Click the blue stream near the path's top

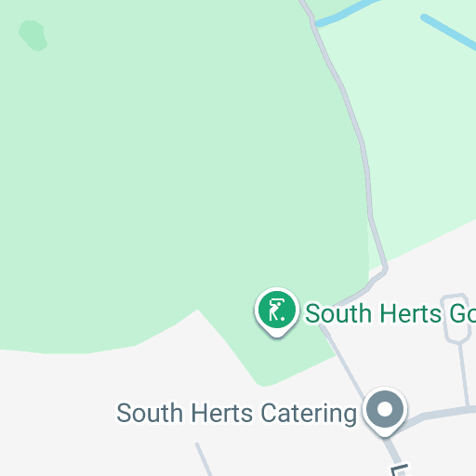pyautogui.click(x=344, y=13)
